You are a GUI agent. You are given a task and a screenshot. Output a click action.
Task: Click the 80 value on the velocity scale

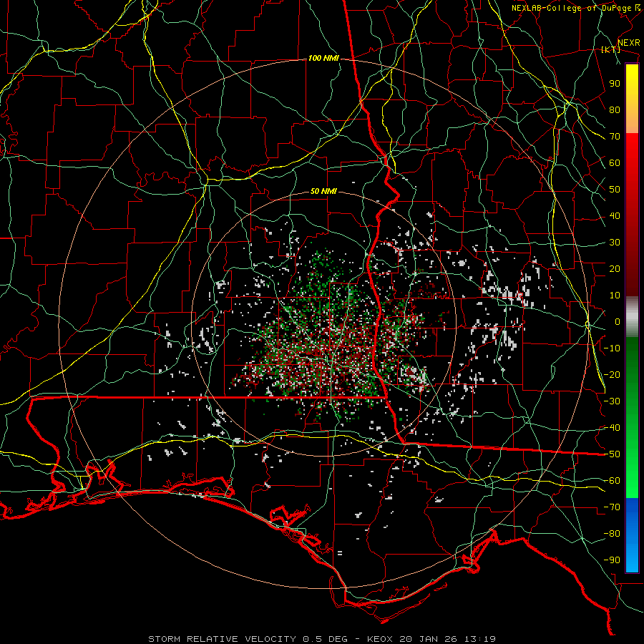(x=615, y=110)
